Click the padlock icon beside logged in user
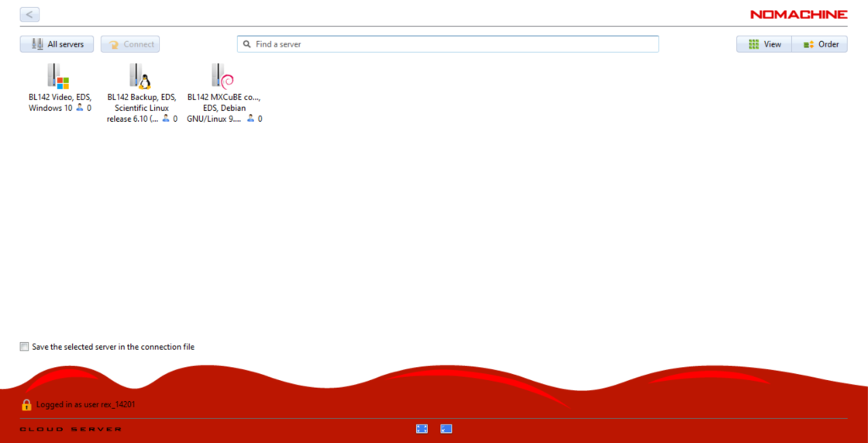 (x=26, y=404)
